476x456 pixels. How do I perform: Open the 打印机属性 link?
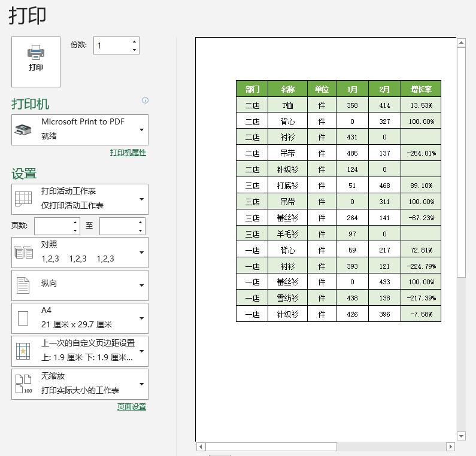(x=128, y=153)
